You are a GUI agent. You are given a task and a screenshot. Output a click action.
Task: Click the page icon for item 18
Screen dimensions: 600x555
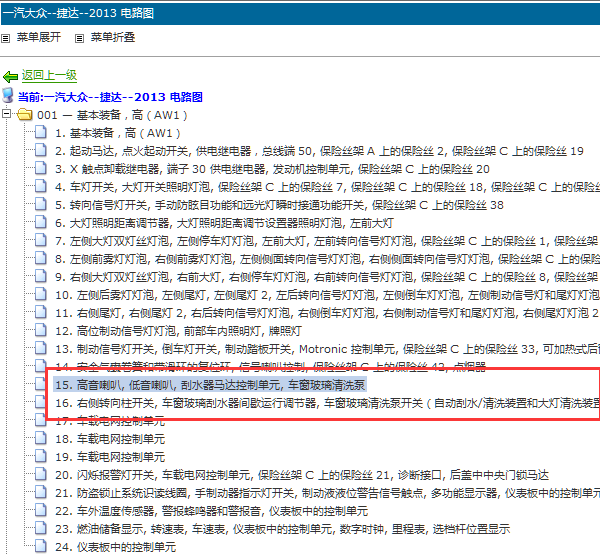[41, 438]
